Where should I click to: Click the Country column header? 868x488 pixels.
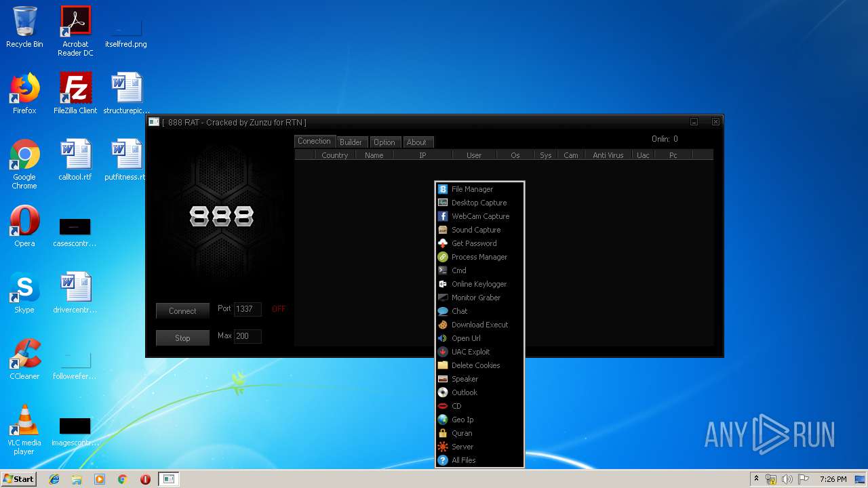[335, 155]
